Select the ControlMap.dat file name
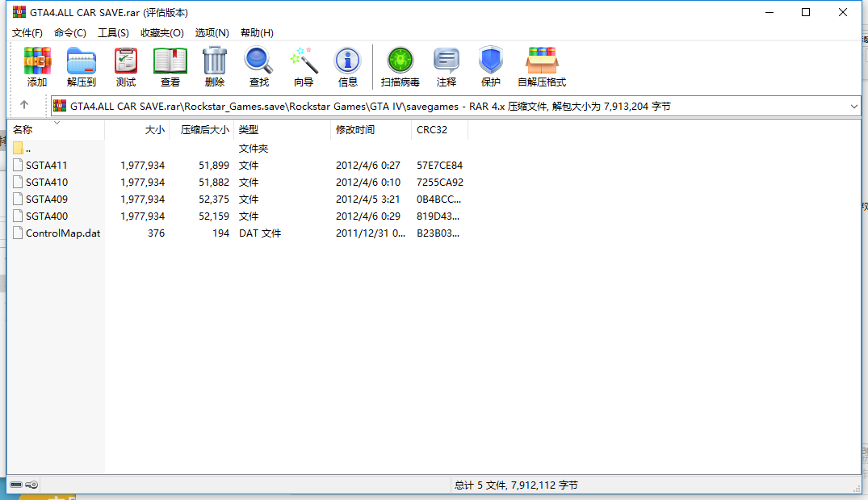Image resolution: width=868 pixels, height=500 pixels. [63, 233]
